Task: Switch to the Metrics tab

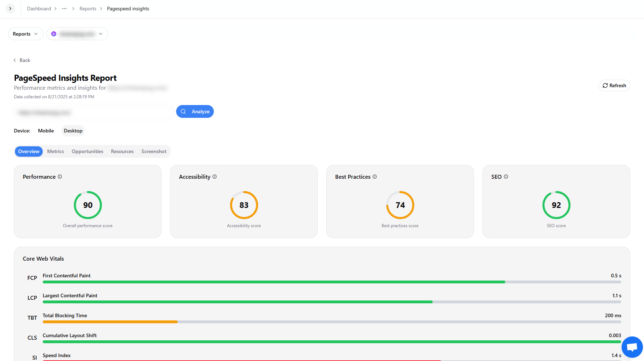Action: tap(56, 151)
